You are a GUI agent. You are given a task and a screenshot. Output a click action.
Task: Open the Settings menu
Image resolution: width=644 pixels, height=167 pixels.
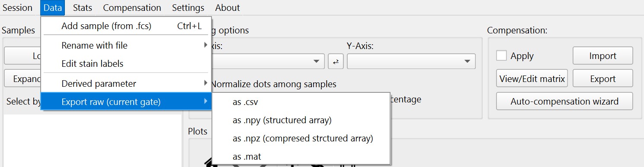(x=188, y=8)
